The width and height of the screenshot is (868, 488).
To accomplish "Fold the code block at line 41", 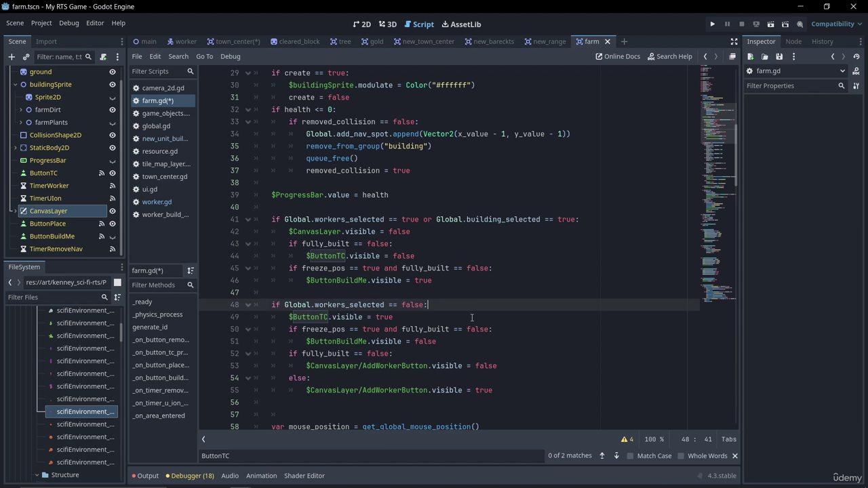I will coord(248,220).
